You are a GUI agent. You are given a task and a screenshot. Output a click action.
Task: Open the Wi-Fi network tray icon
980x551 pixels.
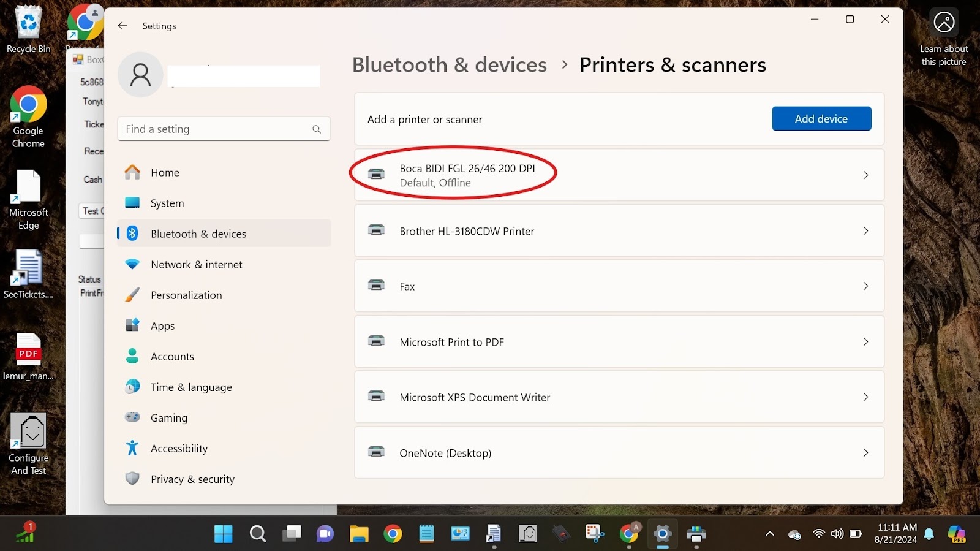[819, 534]
